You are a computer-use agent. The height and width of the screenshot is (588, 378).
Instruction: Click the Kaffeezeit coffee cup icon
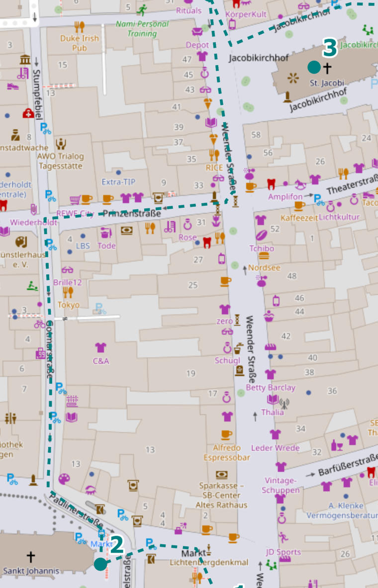[299, 205]
